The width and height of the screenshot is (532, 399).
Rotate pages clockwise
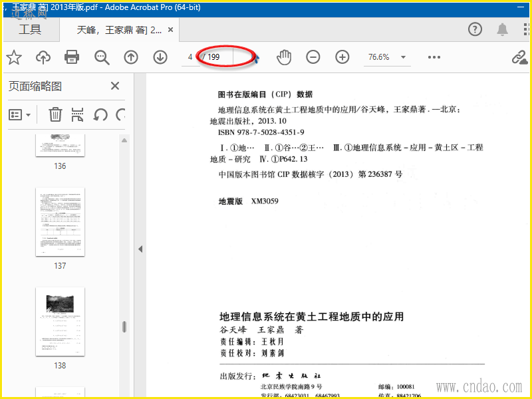pyautogui.click(x=120, y=114)
